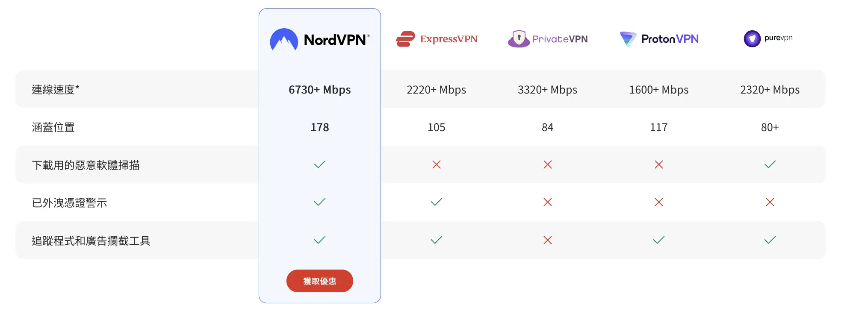Screen dimensions: 868x317
Task: Click the PureVPN logo
Action: [768, 38]
